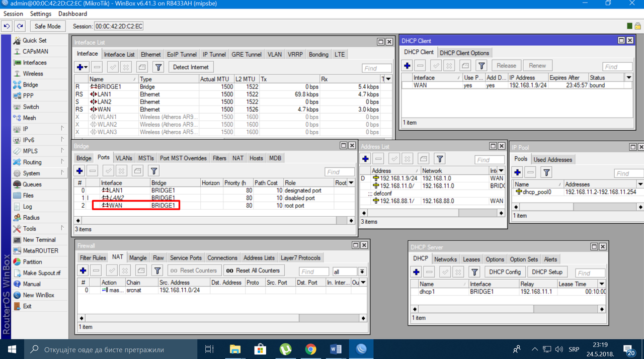Open column dropdown in DHCP Client table header
644x359 pixels.
[x=628, y=77]
